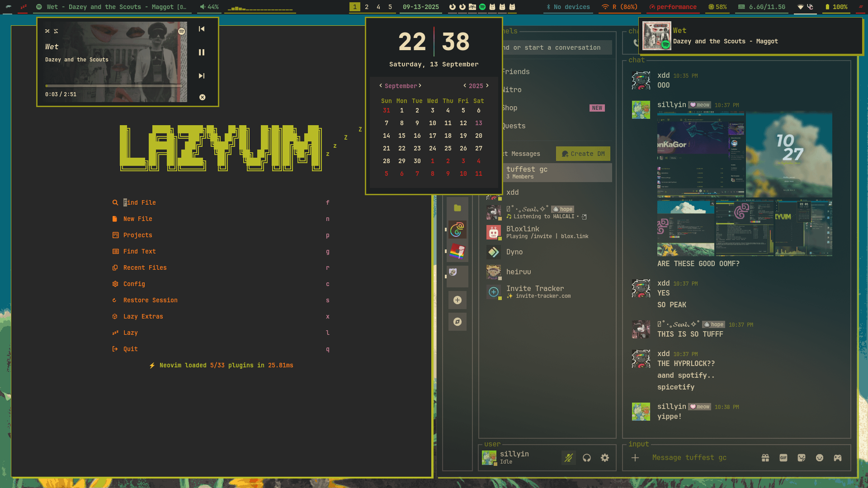This screenshot has height=488, width=868.
Task: Open the GIF picker in chat input
Action: [x=783, y=458]
